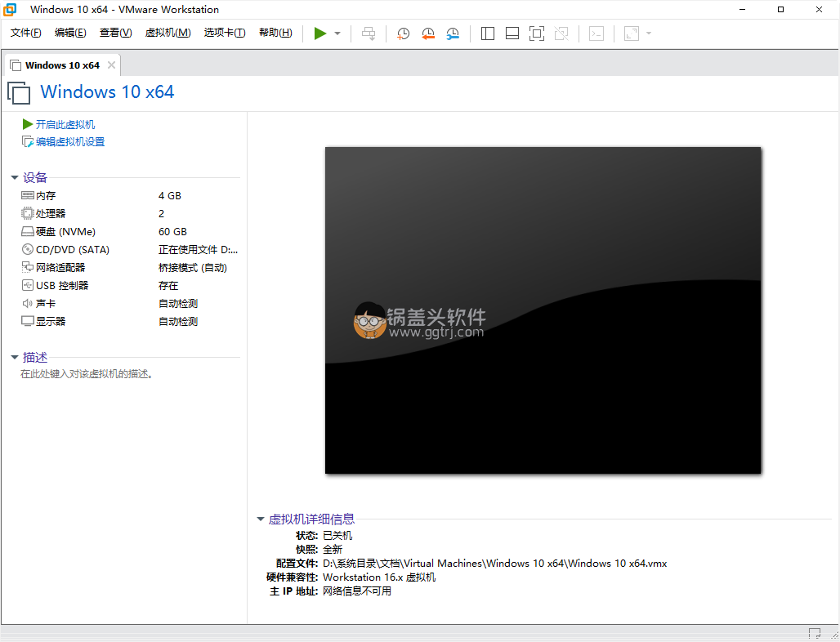Click the 网络适配器 network icon
The image size is (840, 642).
(27, 267)
